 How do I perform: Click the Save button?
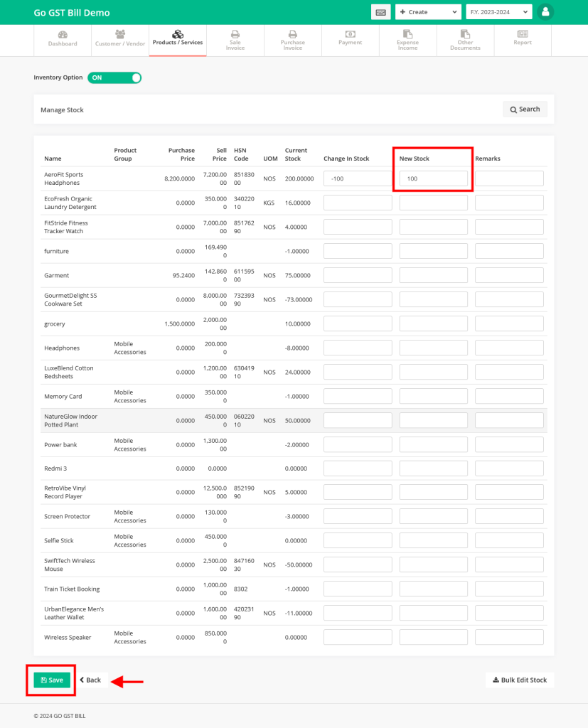50,680
